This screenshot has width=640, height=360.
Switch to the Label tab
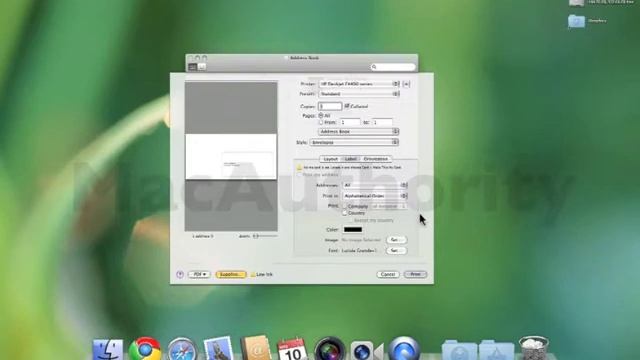click(350, 159)
